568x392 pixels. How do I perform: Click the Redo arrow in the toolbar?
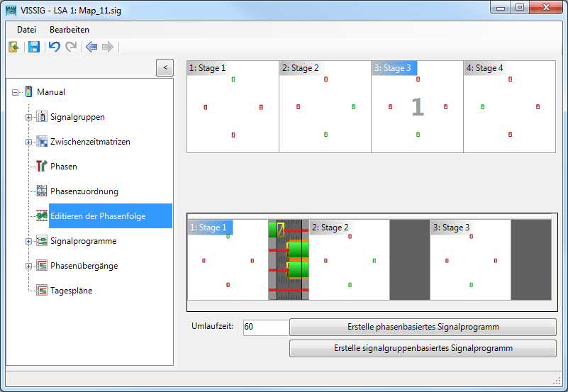click(x=71, y=47)
